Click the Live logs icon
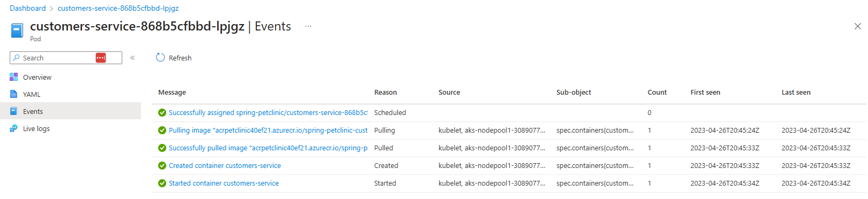The width and height of the screenshot is (868, 199). 14,128
